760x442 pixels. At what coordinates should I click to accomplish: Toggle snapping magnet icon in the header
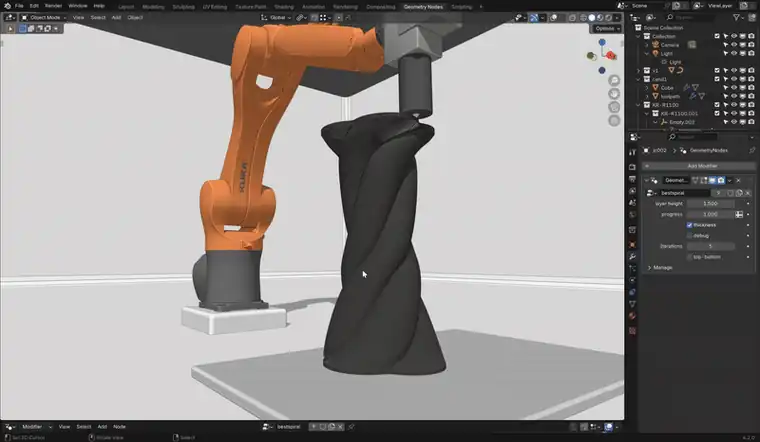(314, 17)
